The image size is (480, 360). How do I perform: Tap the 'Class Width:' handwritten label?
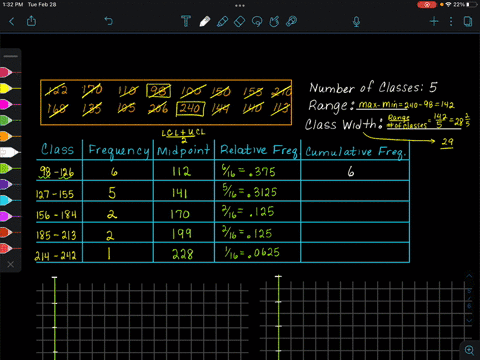pyautogui.click(x=343, y=124)
